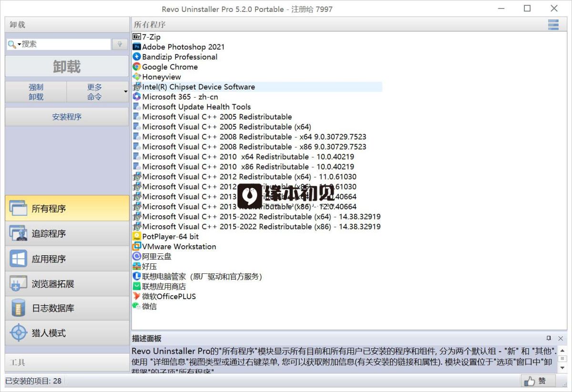Open the search options magnifier dropdown

[x=14, y=44]
